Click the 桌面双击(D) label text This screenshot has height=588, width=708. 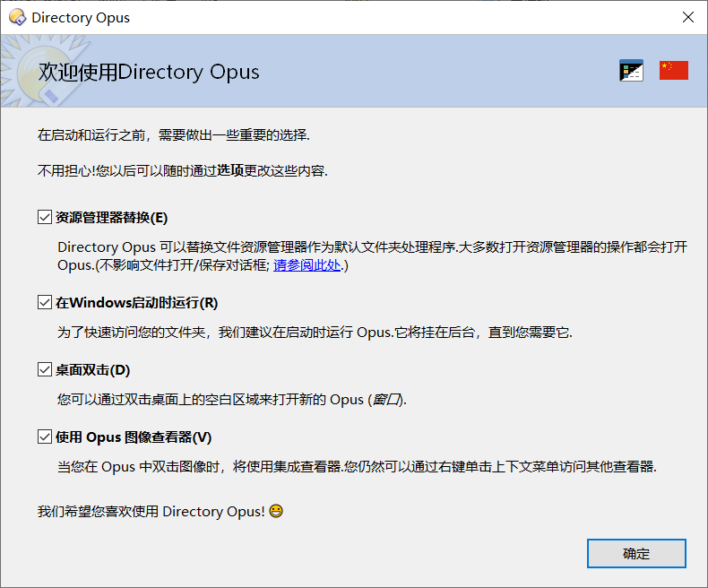point(92,370)
